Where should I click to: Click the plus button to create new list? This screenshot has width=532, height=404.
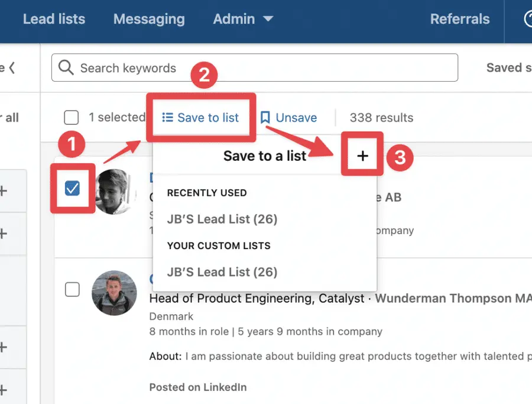tap(362, 155)
